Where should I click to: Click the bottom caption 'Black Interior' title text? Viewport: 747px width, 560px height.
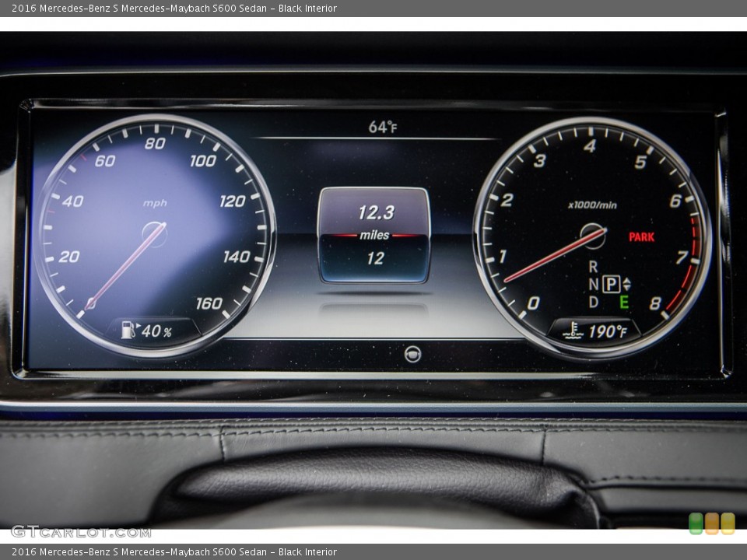[x=307, y=552]
